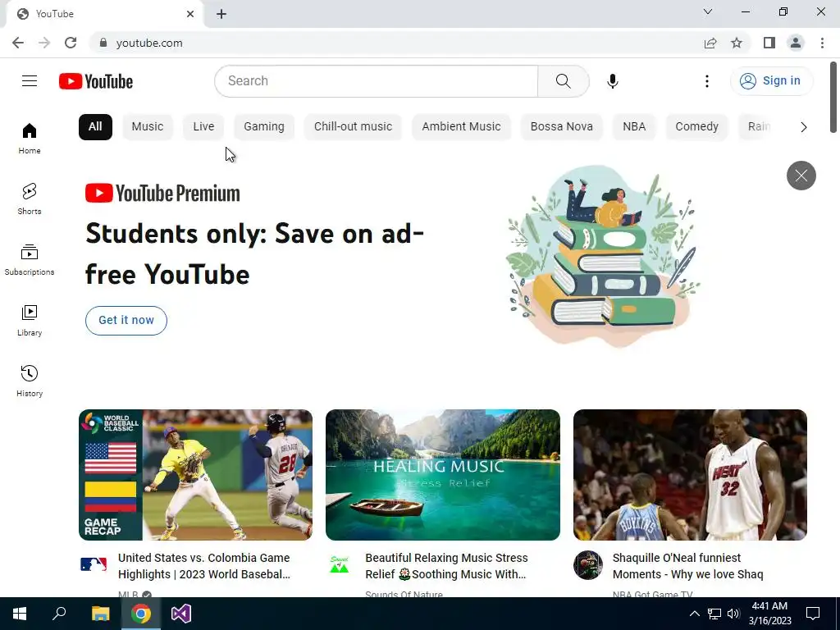Open Shorts in sidebar

tap(30, 199)
